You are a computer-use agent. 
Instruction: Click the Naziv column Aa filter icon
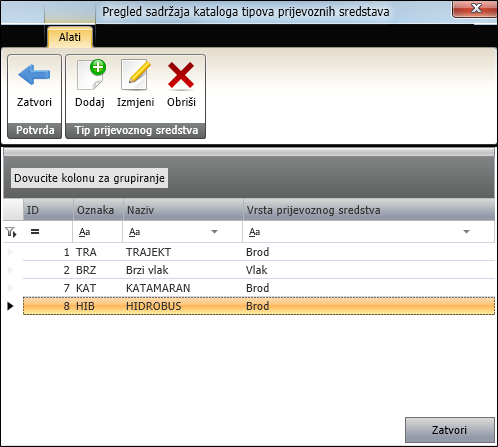(x=134, y=232)
